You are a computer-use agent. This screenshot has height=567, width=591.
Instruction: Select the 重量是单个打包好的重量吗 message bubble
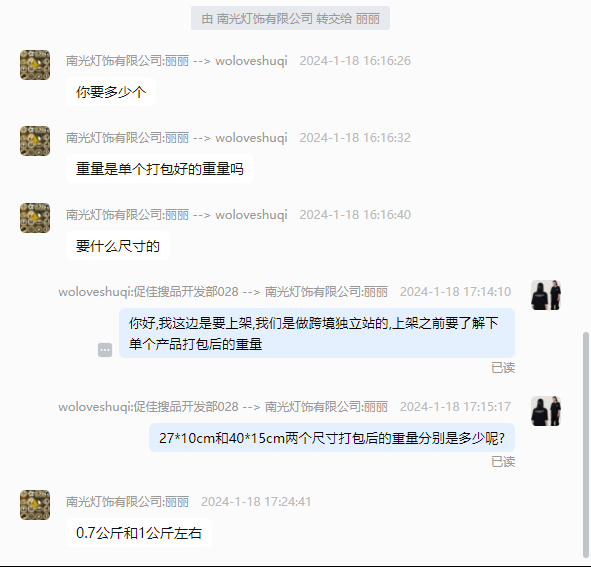pos(160,169)
